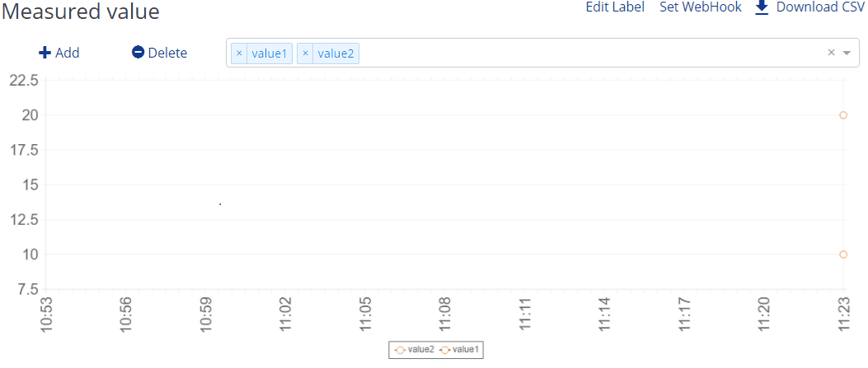Click the Set WebHook link

[701, 7]
